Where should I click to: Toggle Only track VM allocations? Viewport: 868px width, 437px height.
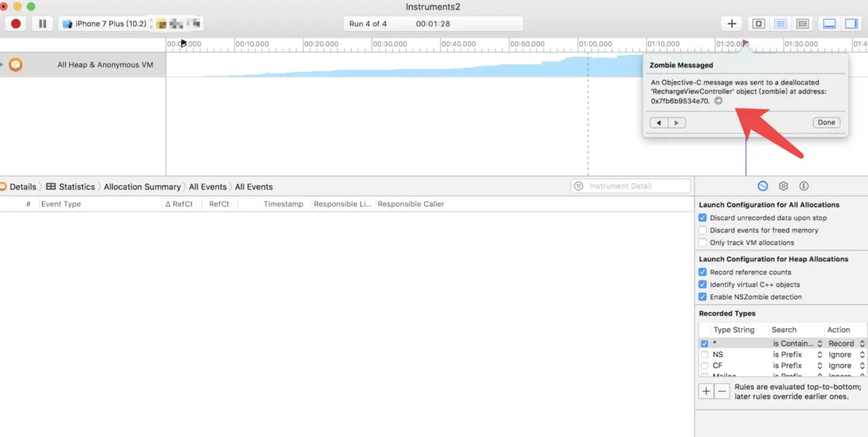point(703,243)
